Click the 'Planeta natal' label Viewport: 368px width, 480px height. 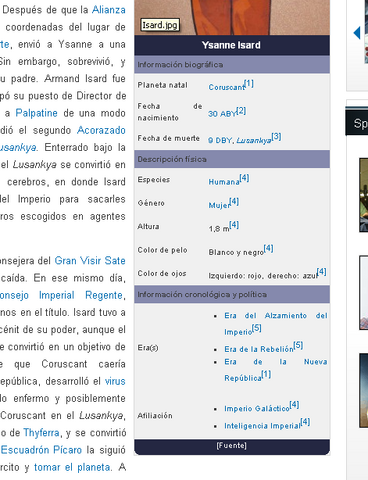tap(162, 85)
